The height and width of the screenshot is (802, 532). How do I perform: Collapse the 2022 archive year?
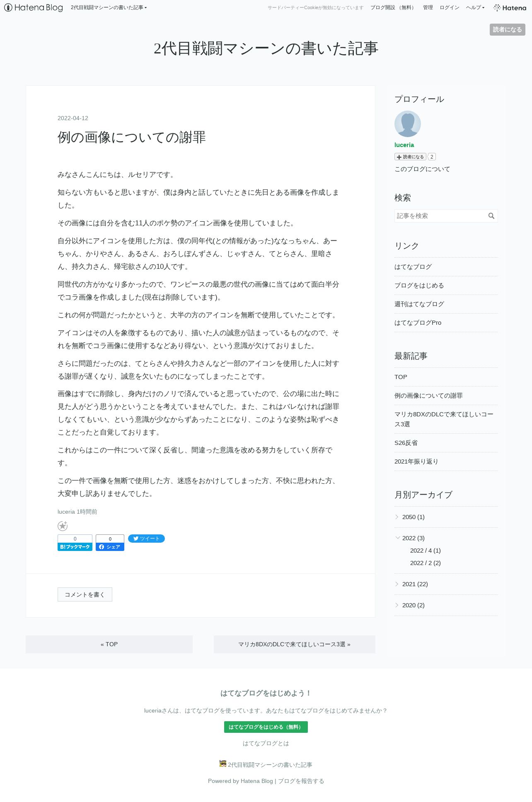click(397, 538)
